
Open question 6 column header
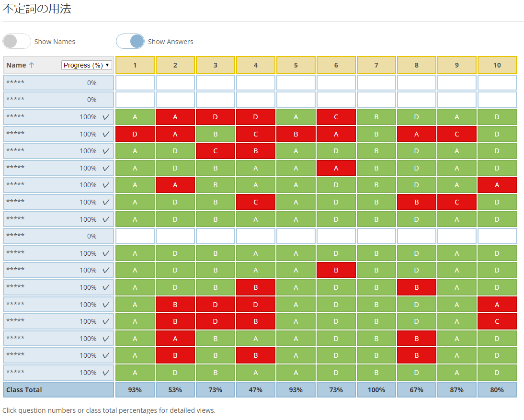click(336, 65)
